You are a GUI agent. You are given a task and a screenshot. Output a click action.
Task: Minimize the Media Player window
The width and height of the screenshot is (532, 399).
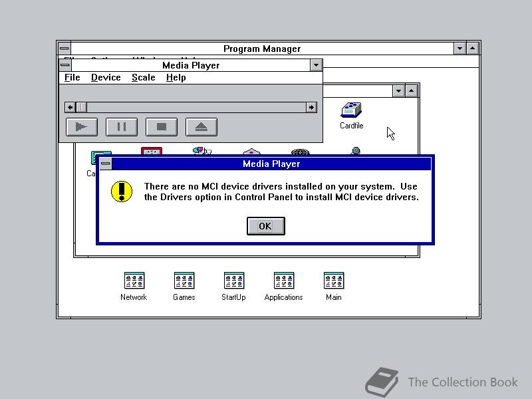point(316,65)
